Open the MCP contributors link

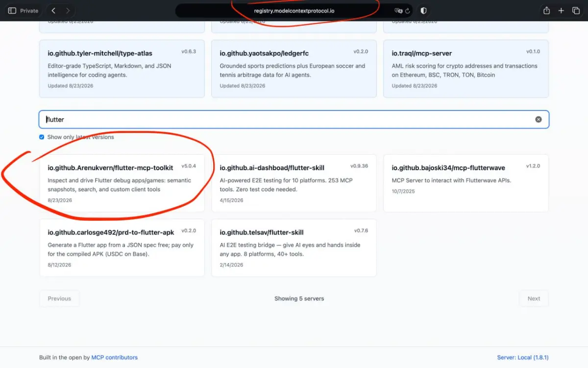click(115, 357)
